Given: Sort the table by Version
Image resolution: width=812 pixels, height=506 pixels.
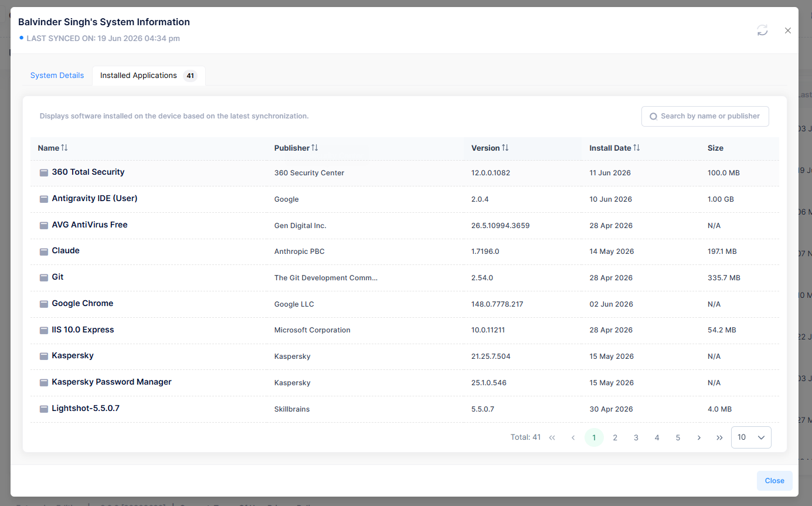Looking at the screenshot, I should 505,148.
